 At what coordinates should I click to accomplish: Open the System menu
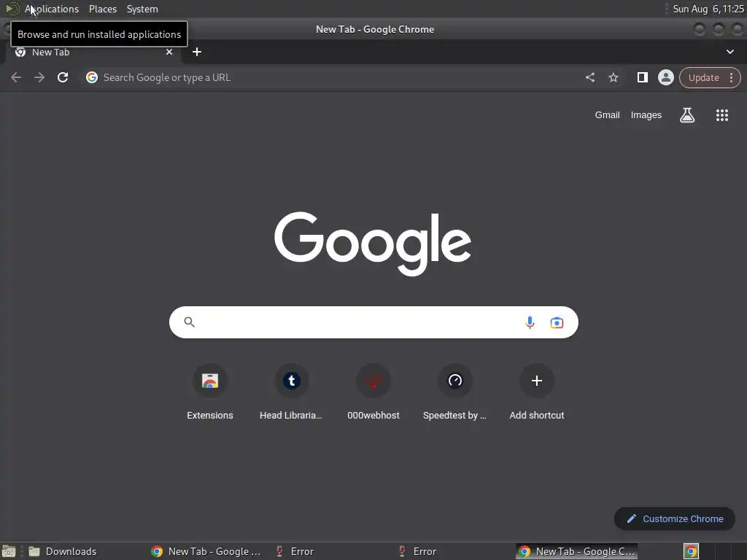point(142,9)
